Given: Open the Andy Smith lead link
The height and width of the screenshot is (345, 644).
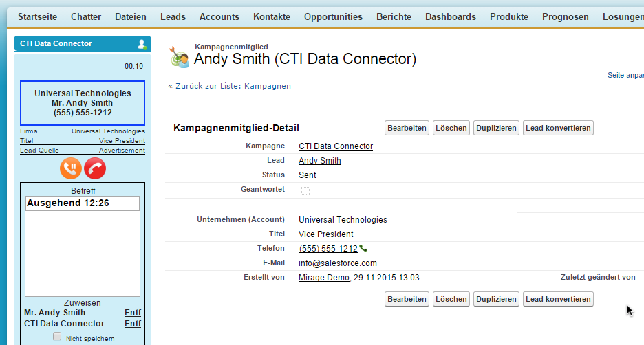Looking at the screenshot, I should [x=319, y=161].
